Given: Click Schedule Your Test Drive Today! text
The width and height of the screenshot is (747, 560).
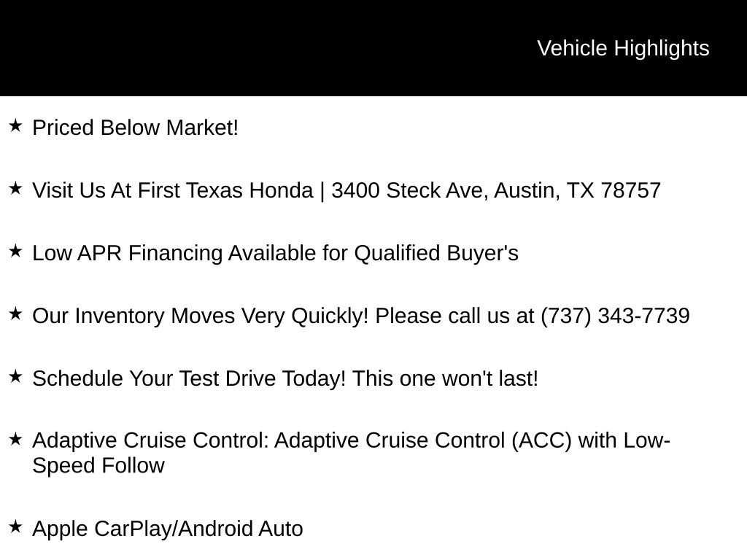Looking at the screenshot, I should point(190,378).
